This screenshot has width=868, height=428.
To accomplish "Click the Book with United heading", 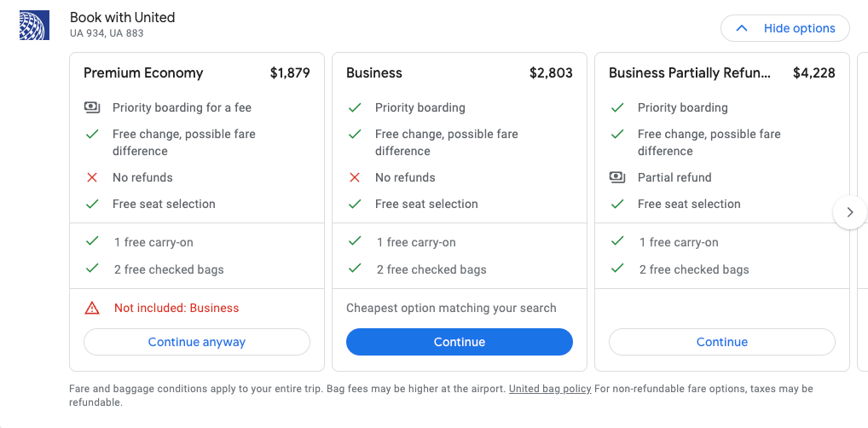I will pos(122,18).
